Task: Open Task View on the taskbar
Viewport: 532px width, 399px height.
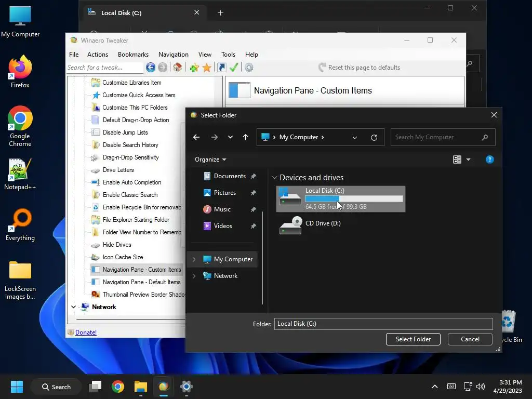Action: click(95, 387)
